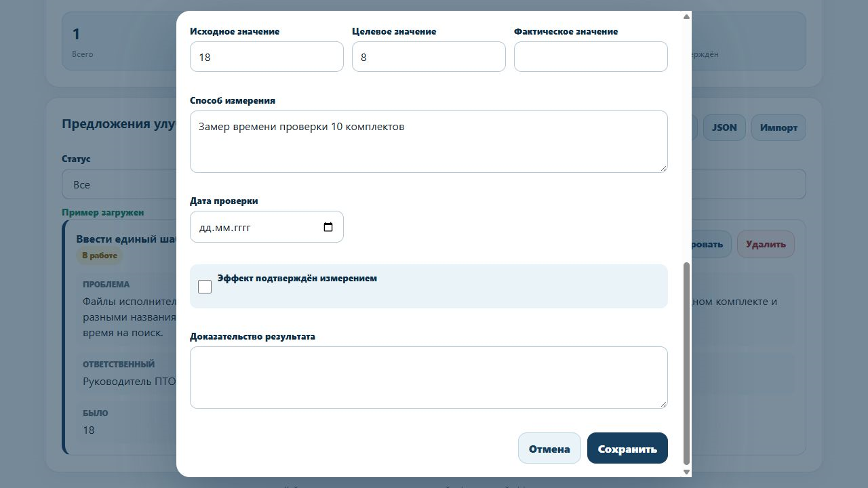Click the JSON button in background page
Image resolution: width=868 pixels, height=488 pixels.
pos(724,127)
